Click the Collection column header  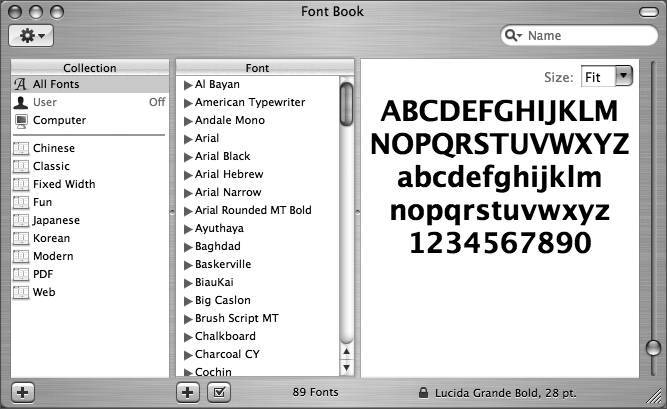(90, 68)
